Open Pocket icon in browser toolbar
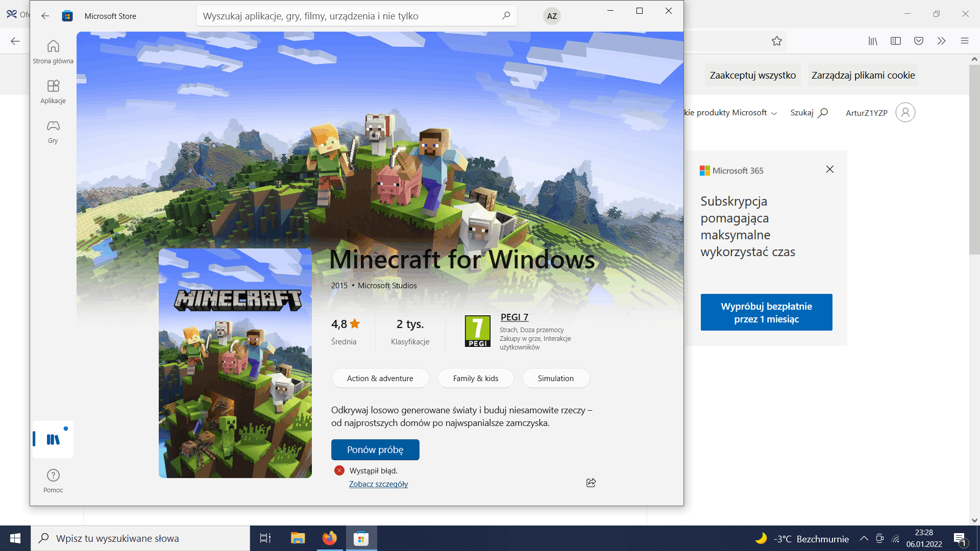 (919, 41)
